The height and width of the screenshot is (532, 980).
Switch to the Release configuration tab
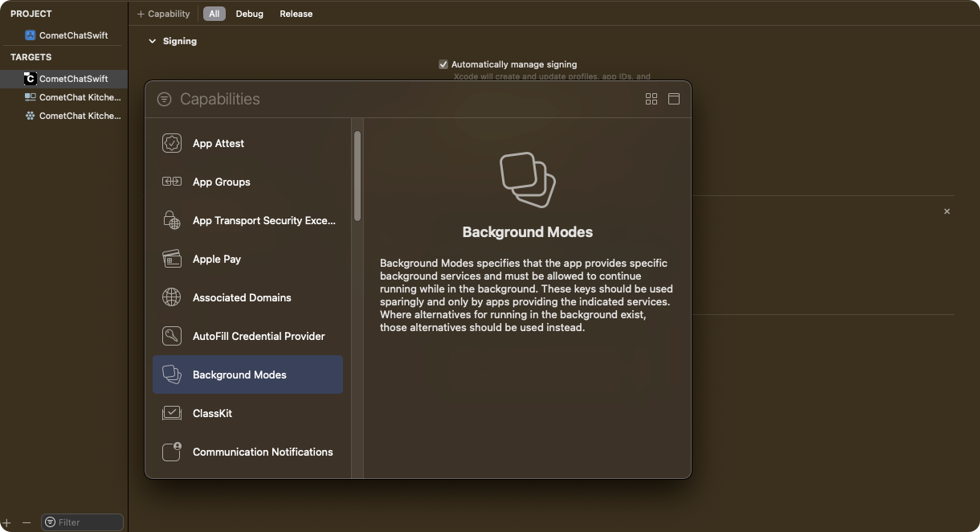[x=296, y=14]
